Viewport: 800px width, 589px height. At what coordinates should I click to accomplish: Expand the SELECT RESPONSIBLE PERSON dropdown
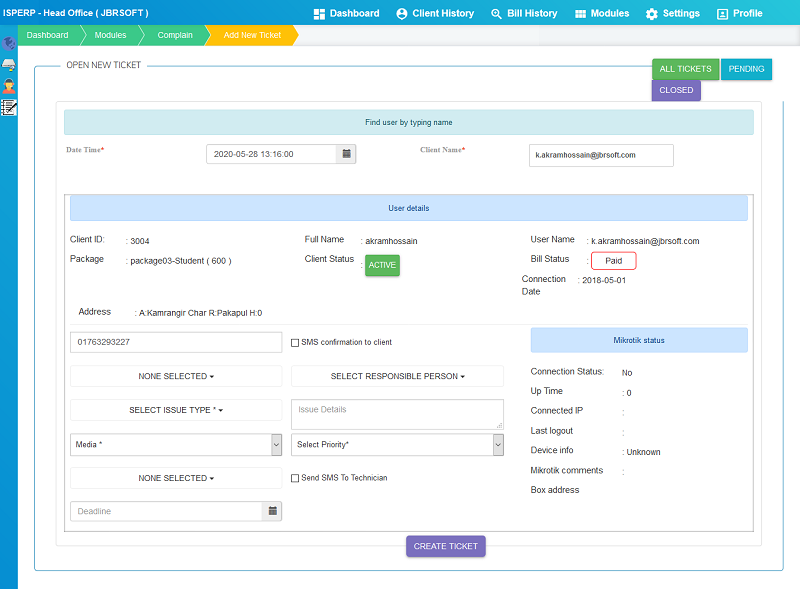pos(397,376)
